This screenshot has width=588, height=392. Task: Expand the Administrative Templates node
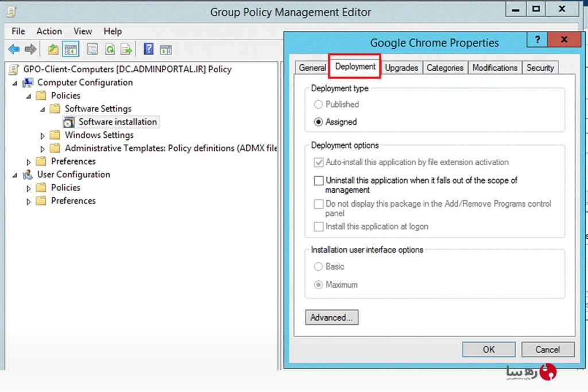click(42, 149)
